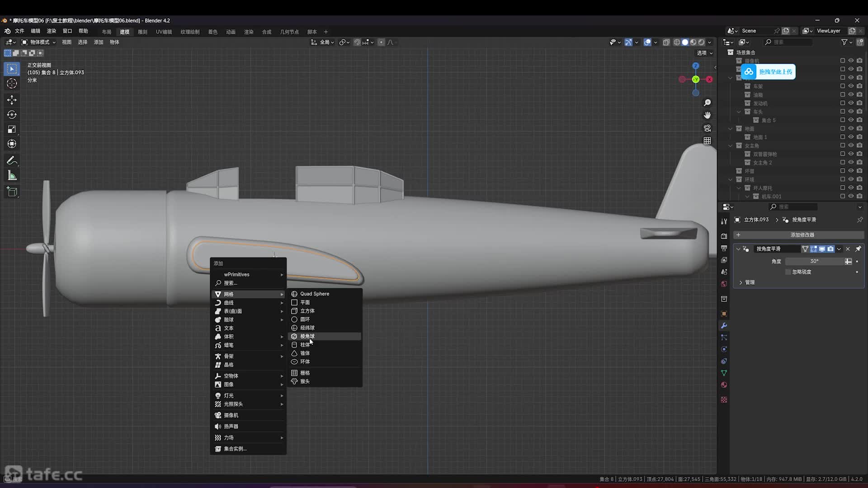Image resolution: width=868 pixels, height=488 pixels.
Task: Adjust the 角度 30° value field
Action: (815, 261)
